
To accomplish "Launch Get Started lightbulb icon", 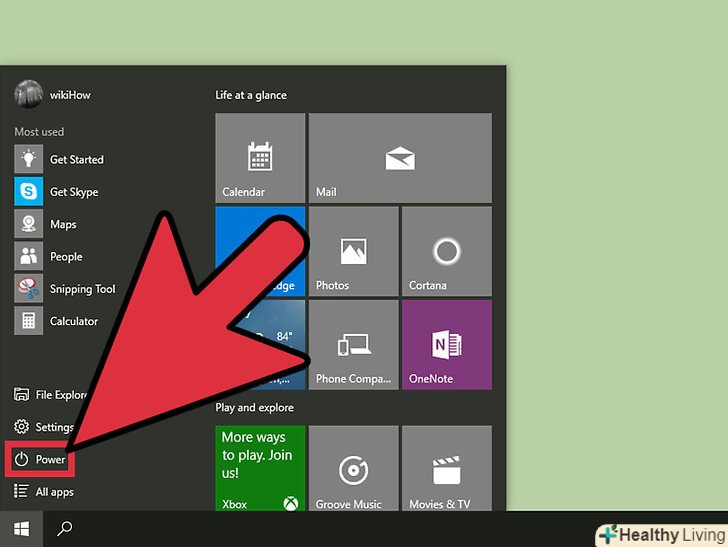I will [x=28, y=159].
